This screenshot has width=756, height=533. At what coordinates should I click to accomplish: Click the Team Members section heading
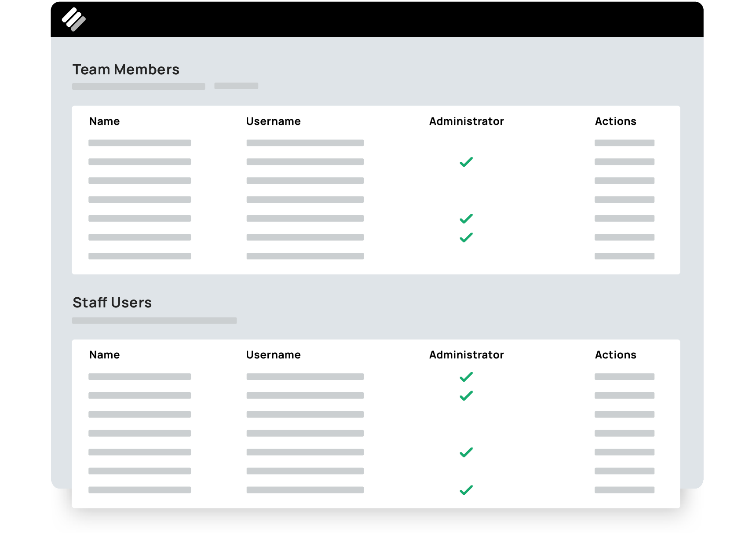click(x=126, y=69)
